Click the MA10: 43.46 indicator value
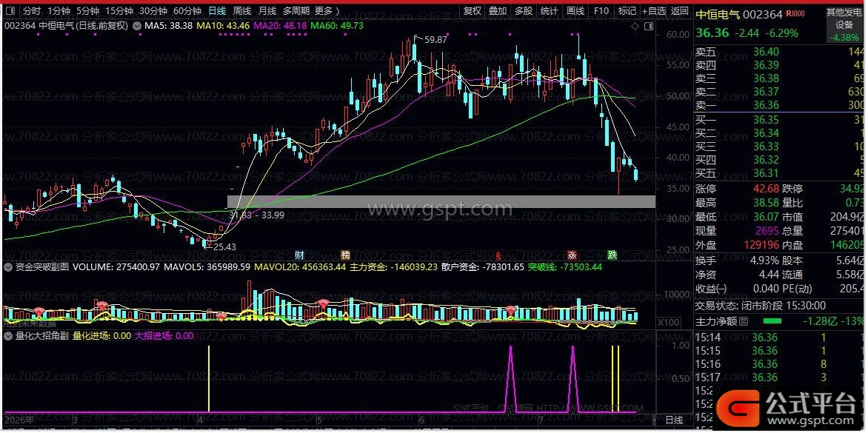Viewport: 868px width, 433px height. click(x=222, y=25)
